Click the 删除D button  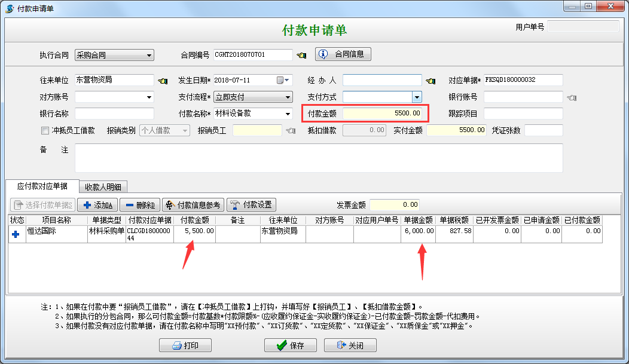coord(140,205)
